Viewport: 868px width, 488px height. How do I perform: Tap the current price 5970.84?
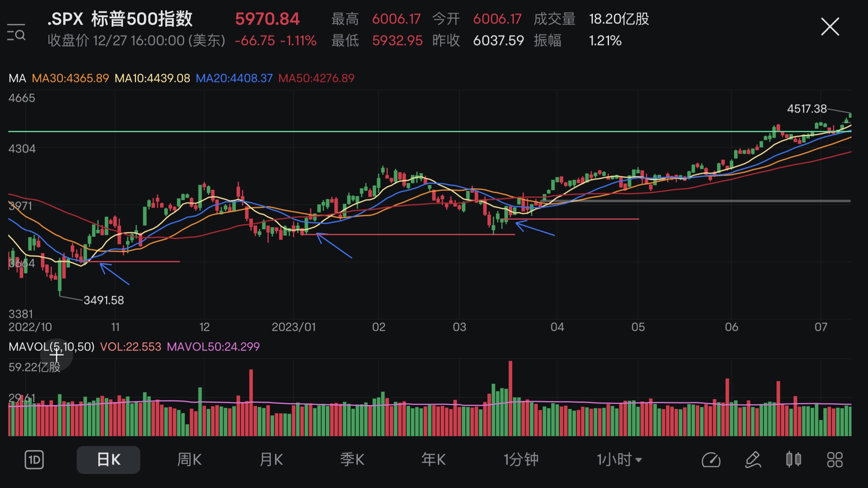coord(267,19)
